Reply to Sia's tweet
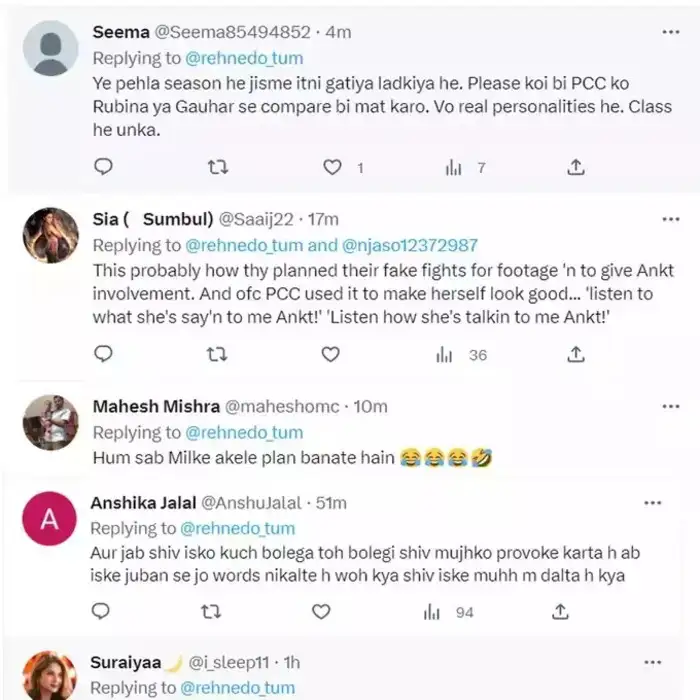 pyautogui.click(x=103, y=354)
